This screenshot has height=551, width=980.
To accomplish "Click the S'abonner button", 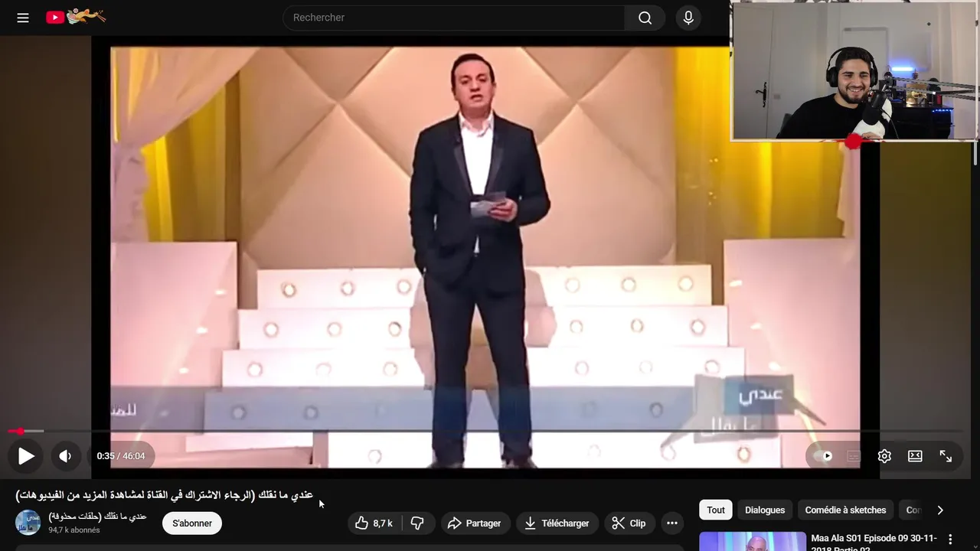I will (192, 523).
